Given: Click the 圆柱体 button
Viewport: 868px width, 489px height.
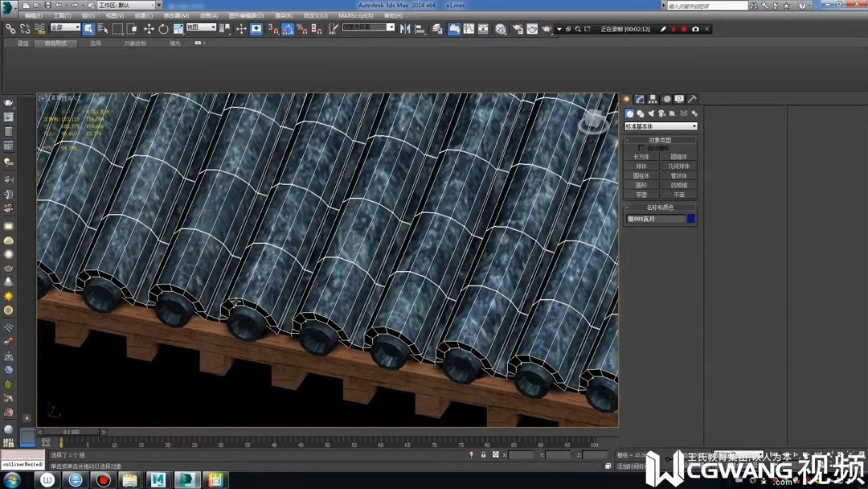Looking at the screenshot, I should (x=641, y=176).
